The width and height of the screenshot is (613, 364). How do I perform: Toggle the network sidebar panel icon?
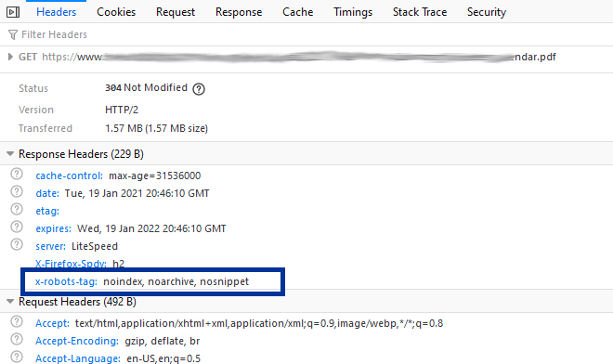click(13, 12)
